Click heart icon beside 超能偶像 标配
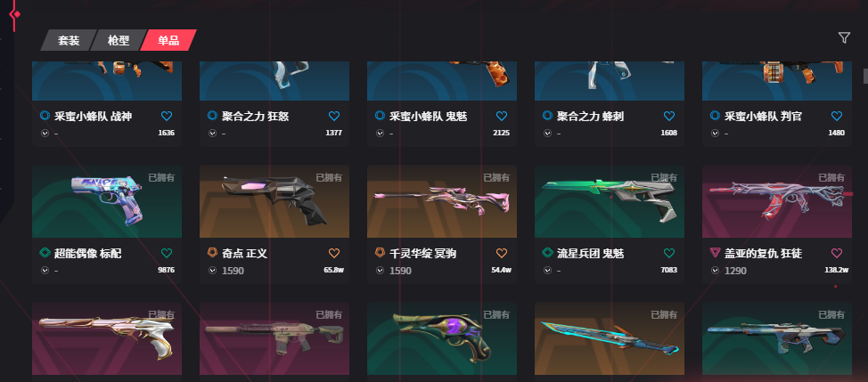The height and width of the screenshot is (382, 868). pos(167,253)
